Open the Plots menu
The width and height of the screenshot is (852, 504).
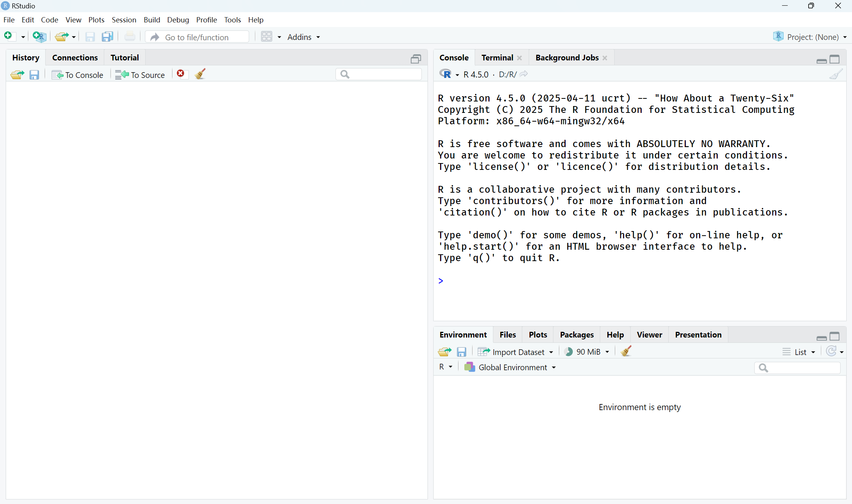tap(96, 20)
